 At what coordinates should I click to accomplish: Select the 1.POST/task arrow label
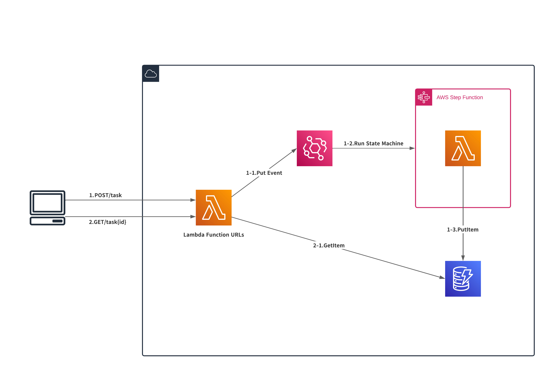105,195
